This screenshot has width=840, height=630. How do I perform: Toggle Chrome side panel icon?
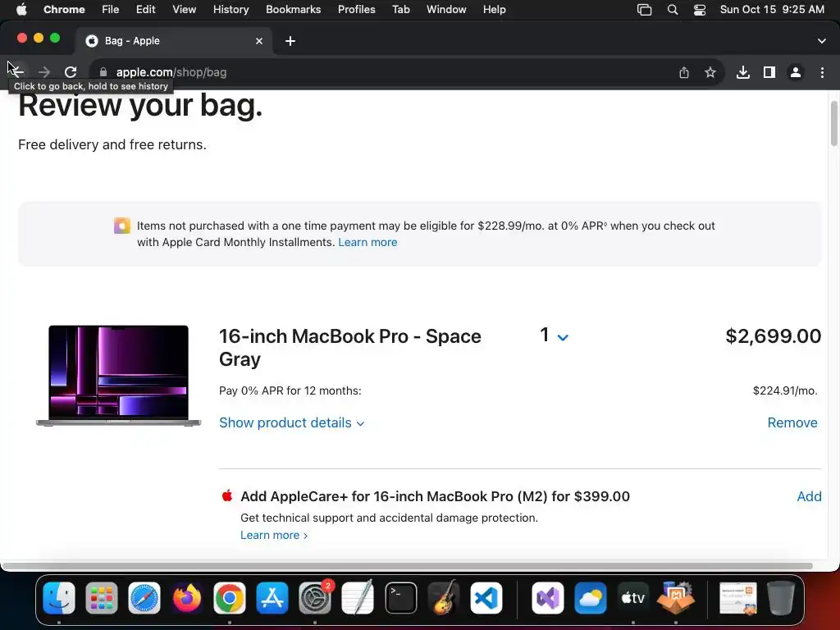coord(769,72)
